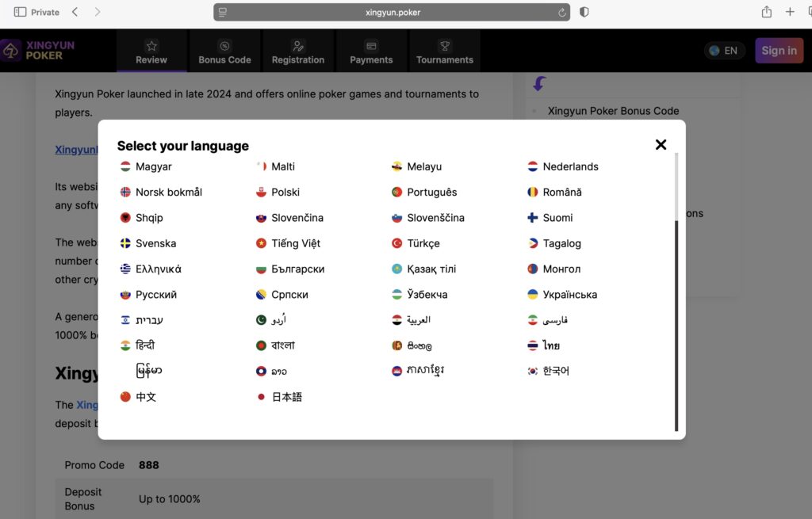Choose မြန်မာ language
The width and height of the screenshot is (812, 519).
[x=149, y=371]
